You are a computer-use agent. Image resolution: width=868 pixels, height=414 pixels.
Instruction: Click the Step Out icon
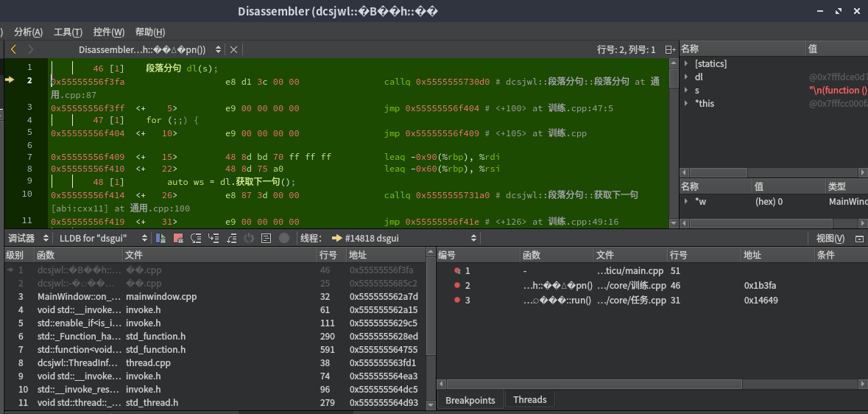pyautogui.click(x=231, y=239)
